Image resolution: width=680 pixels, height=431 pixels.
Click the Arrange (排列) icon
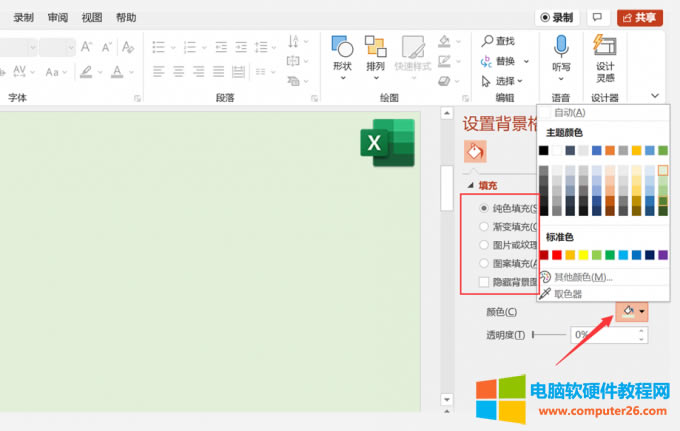coord(375,52)
